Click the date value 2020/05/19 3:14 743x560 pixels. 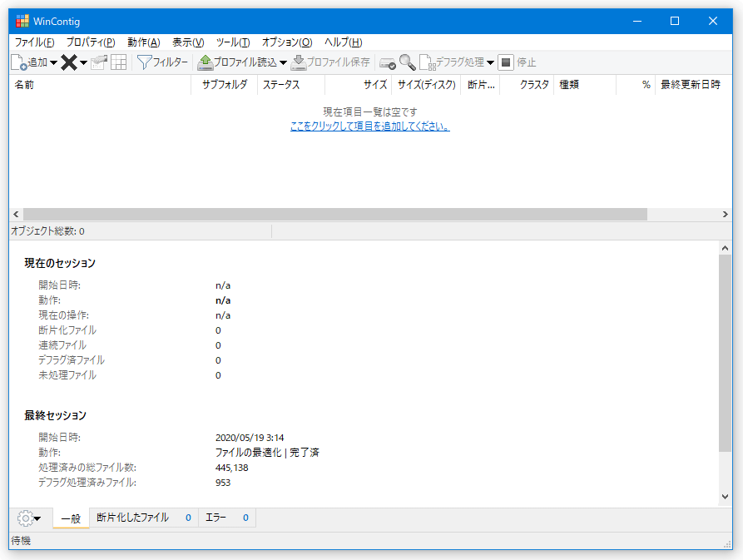pyautogui.click(x=250, y=438)
